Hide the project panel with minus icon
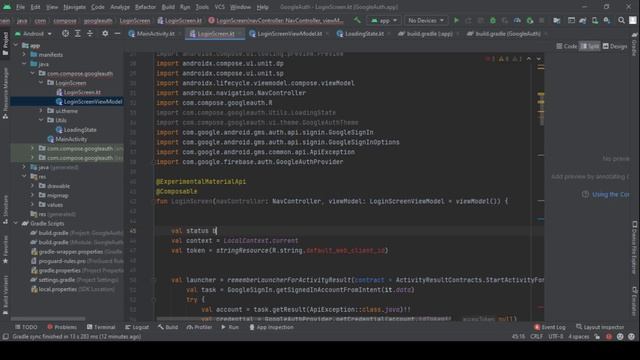 pyautogui.click(x=117, y=33)
